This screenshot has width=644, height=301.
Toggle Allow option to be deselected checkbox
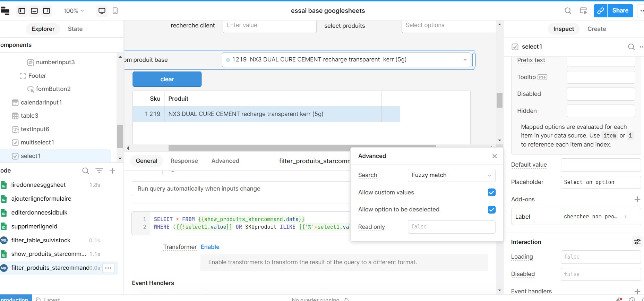[491, 210]
